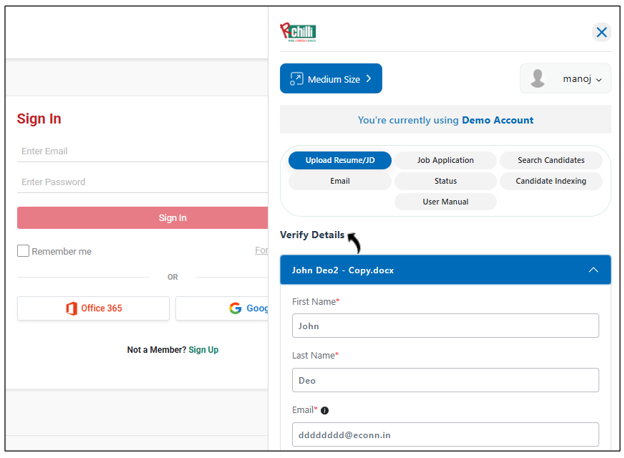Click the Sign Up link
This screenshot has height=458, width=624.
pos(203,350)
